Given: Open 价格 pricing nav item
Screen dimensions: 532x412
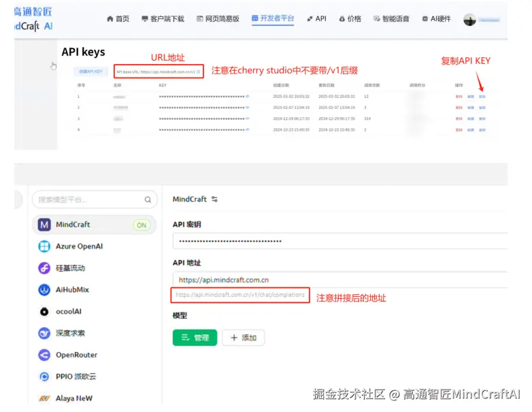Looking at the screenshot, I should point(350,18).
